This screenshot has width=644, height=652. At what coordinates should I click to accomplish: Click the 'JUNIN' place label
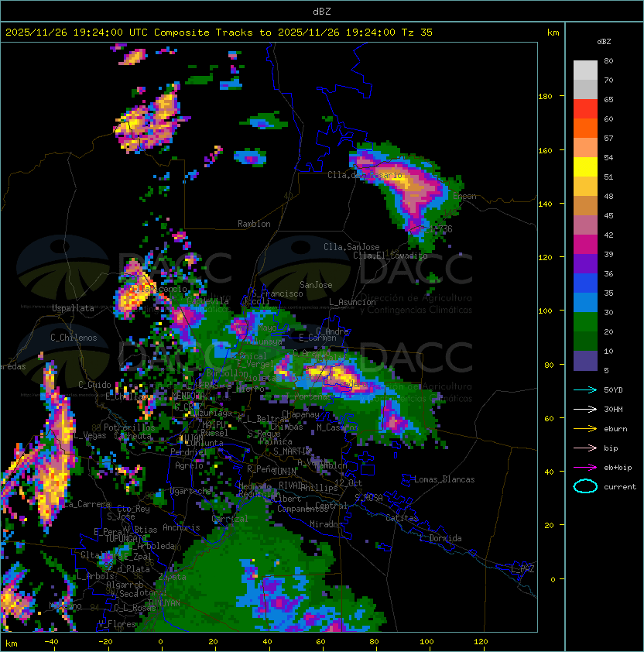click(x=284, y=471)
